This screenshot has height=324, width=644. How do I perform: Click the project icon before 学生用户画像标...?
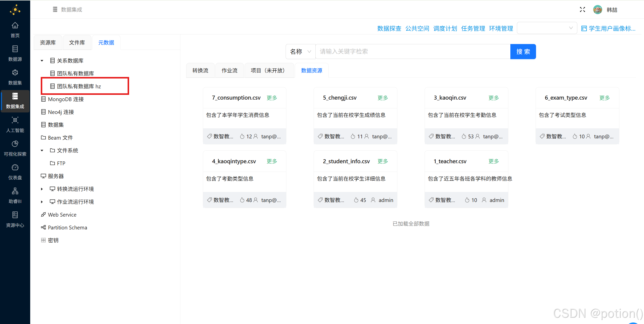coord(584,28)
